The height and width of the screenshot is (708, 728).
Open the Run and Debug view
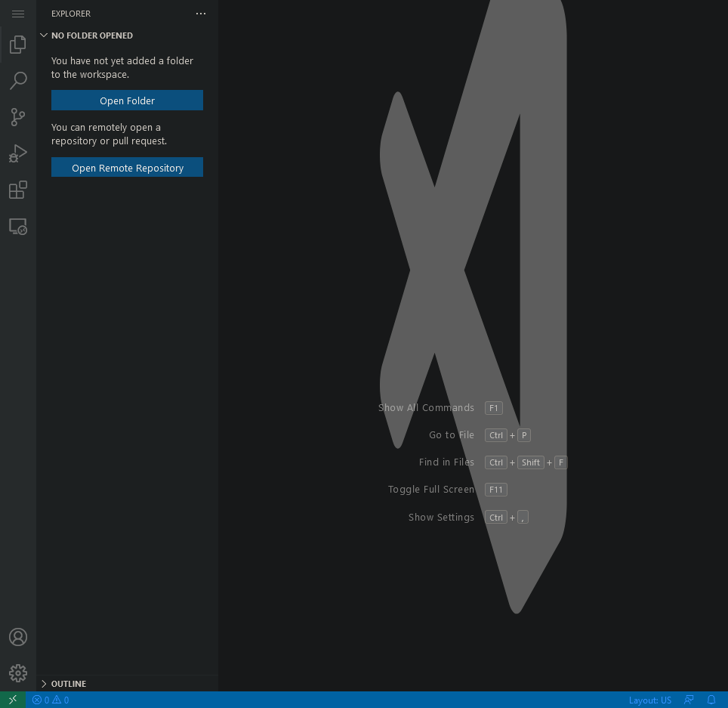point(18,153)
